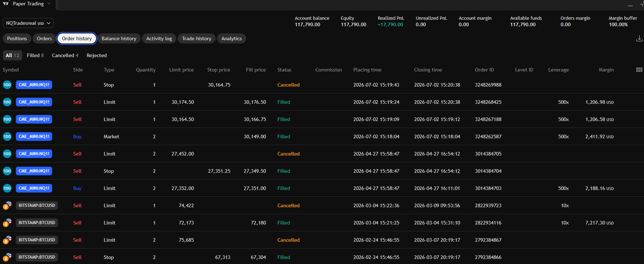
Task: Sort by Symbol column header
Action: point(11,70)
